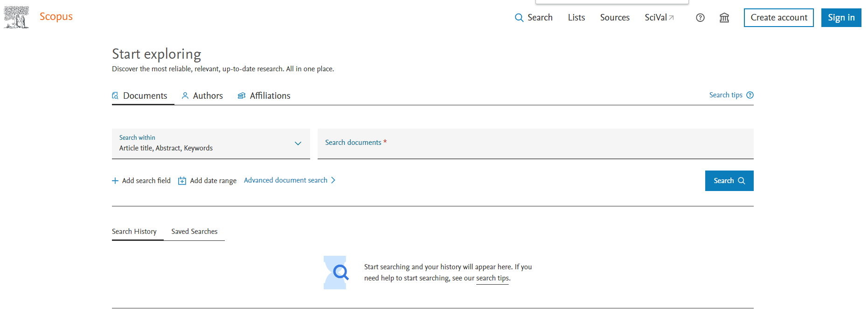This screenshot has width=868, height=321.
Task: Click the Search within chevron arrow
Action: pyautogui.click(x=298, y=143)
